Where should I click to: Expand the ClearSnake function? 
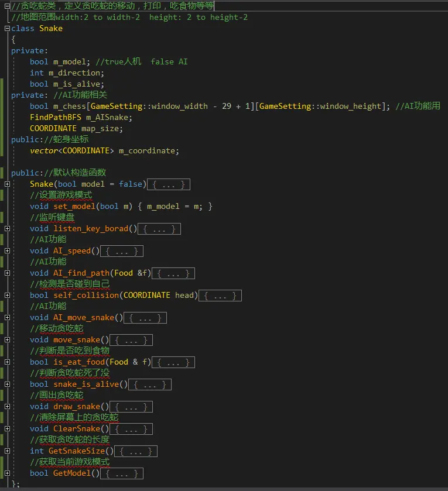click(7, 429)
